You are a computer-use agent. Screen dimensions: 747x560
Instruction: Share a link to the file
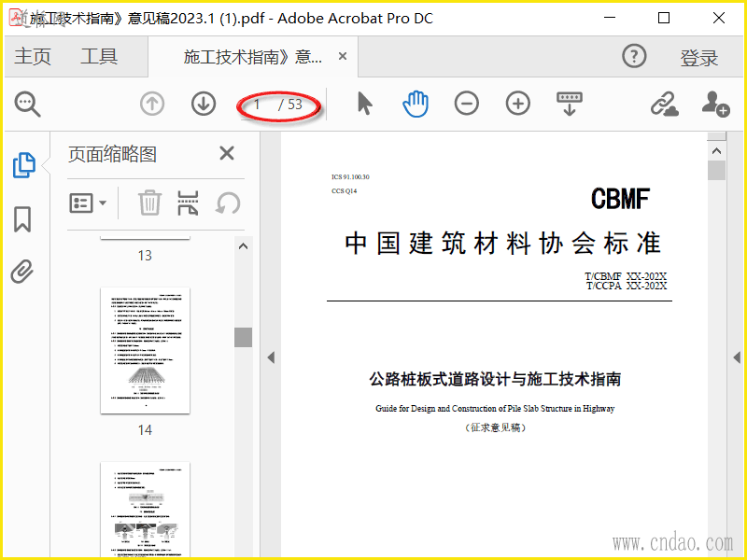click(x=664, y=104)
